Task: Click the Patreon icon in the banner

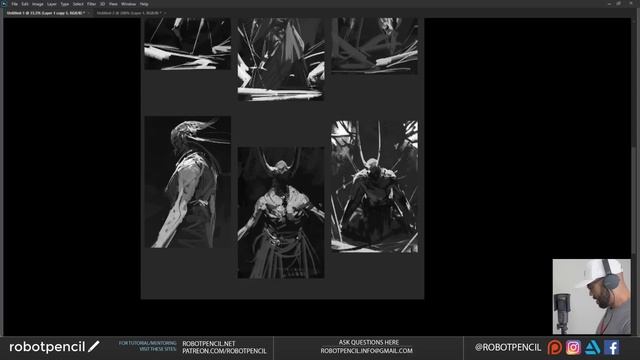Action: pyautogui.click(x=554, y=347)
